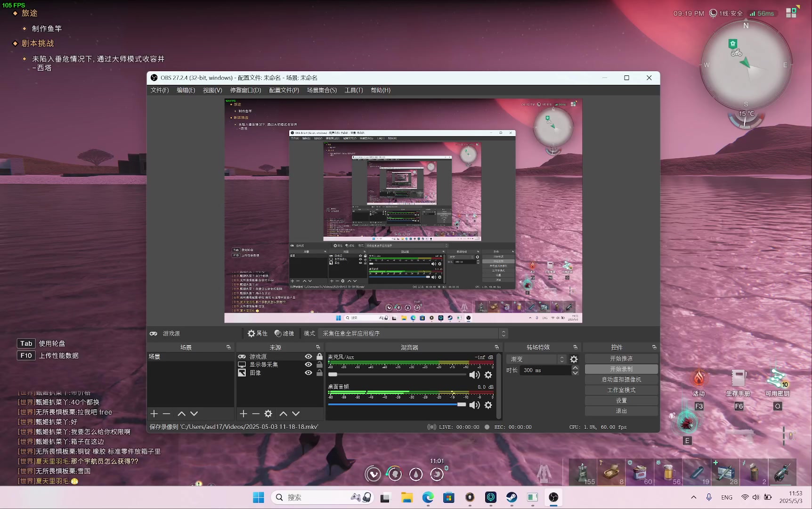Increase transition 时长 with the up arrow

pyautogui.click(x=575, y=368)
